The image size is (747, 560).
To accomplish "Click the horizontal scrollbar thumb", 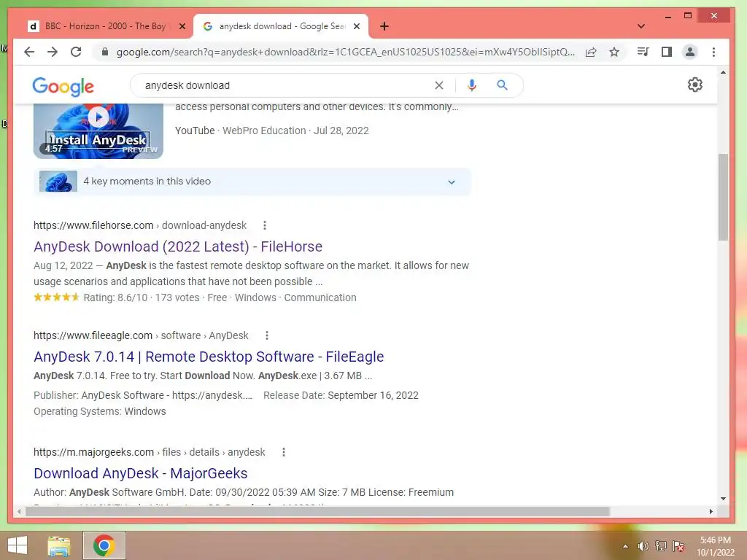I will (x=318, y=511).
